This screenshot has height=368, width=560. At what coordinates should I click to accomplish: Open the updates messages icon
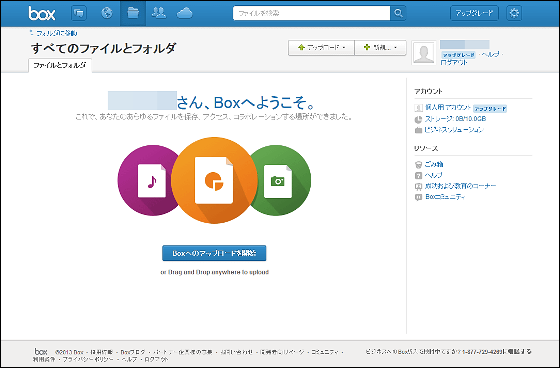tap(79, 13)
